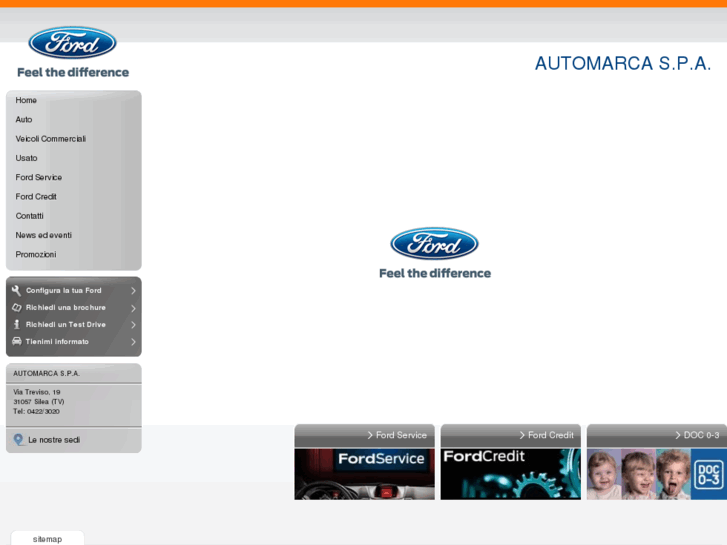Go to the Promozioni page
Viewport: 727px width, 545px height.
36,255
